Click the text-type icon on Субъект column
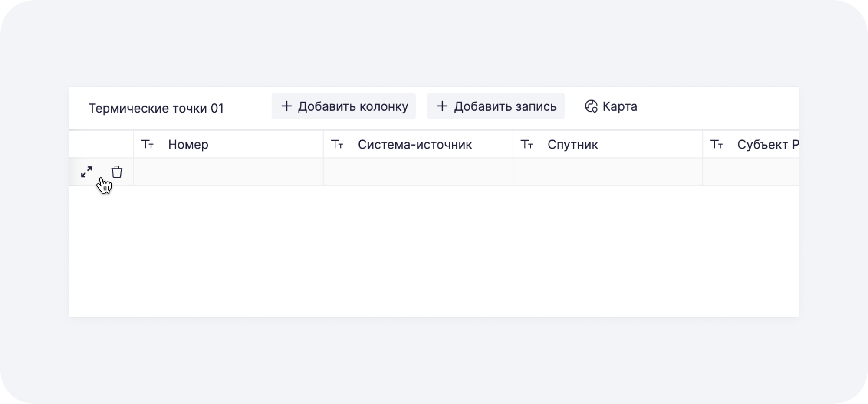Screen dimensions: 868x404 [717, 144]
